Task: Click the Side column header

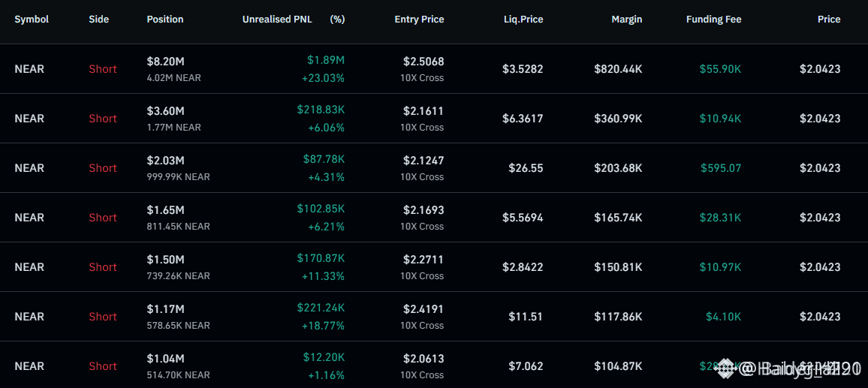Action: click(x=98, y=20)
